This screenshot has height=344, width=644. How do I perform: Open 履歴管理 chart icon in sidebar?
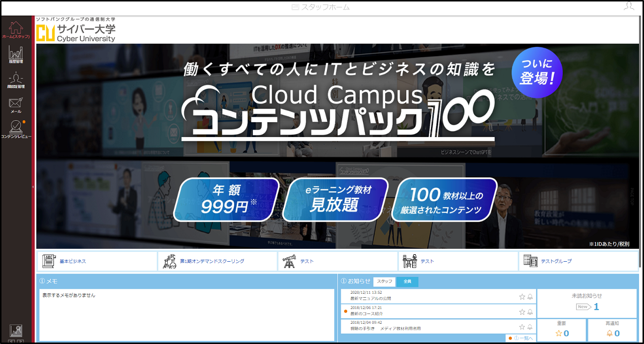(16, 54)
